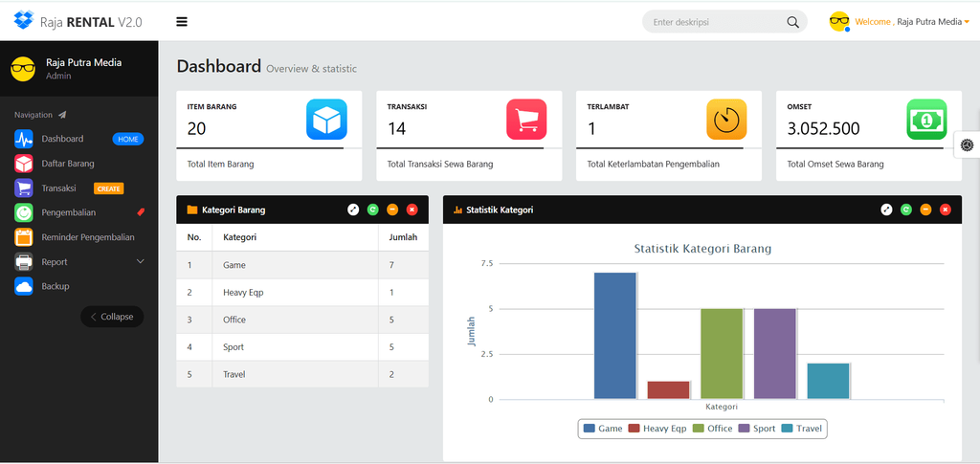Toggle the hamburger sidebar menu
This screenshot has width=980, height=464.
tap(182, 22)
